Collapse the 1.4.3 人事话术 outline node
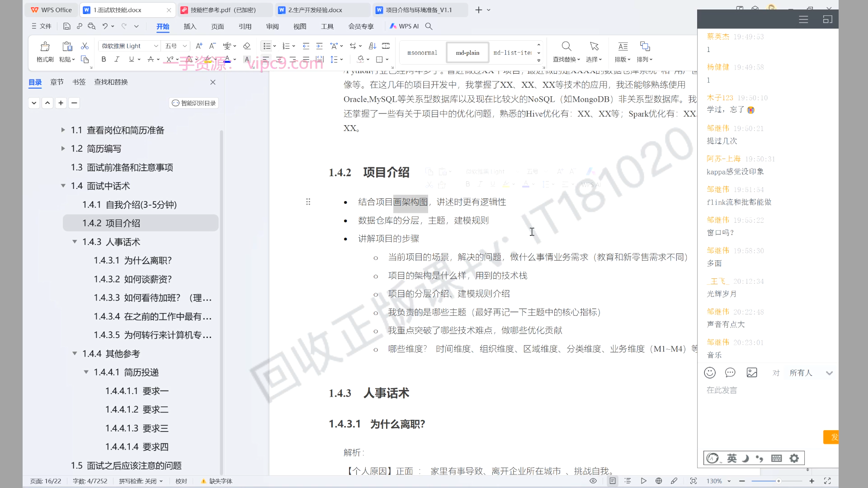 [x=75, y=242]
